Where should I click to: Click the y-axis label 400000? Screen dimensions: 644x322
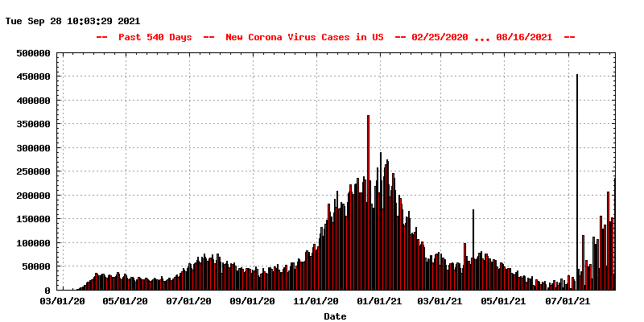pos(33,101)
